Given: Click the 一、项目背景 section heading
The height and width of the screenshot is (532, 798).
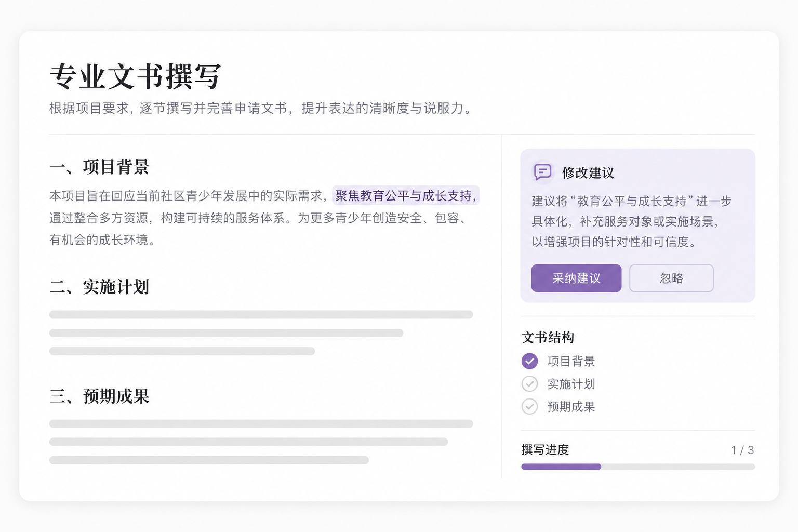Looking at the screenshot, I should coord(99,167).
